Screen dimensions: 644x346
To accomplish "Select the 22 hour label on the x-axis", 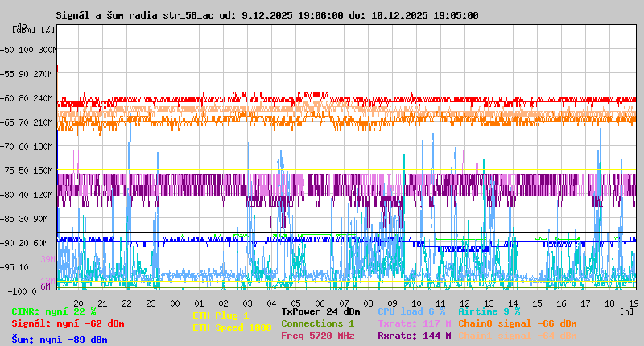I will [126, 303].
